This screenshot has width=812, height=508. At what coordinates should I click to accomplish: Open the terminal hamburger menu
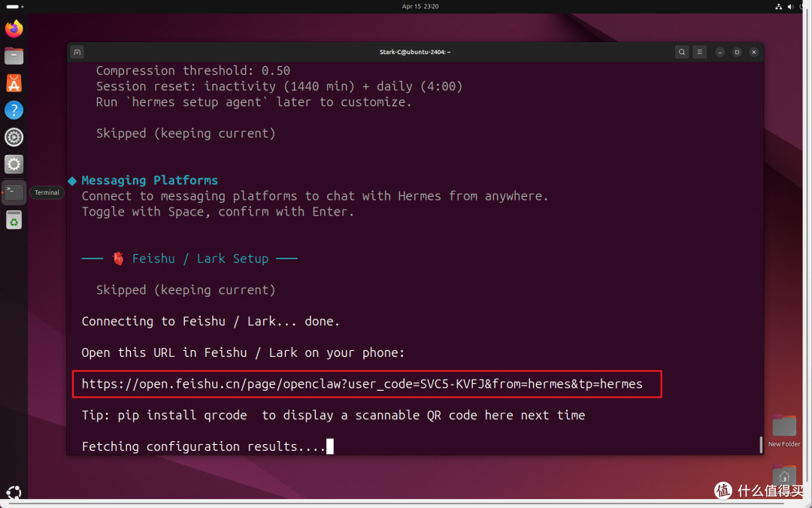pos(700,52)
